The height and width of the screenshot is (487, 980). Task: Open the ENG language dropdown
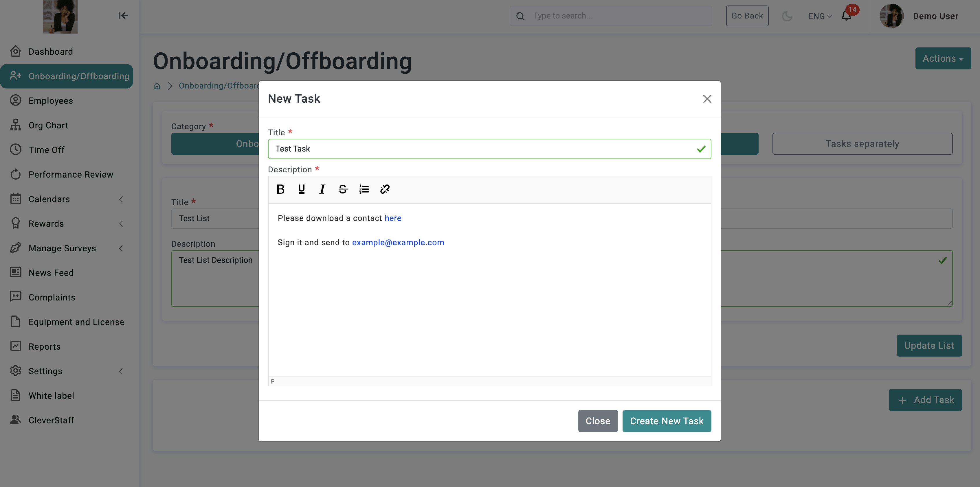tap(820, 16)
